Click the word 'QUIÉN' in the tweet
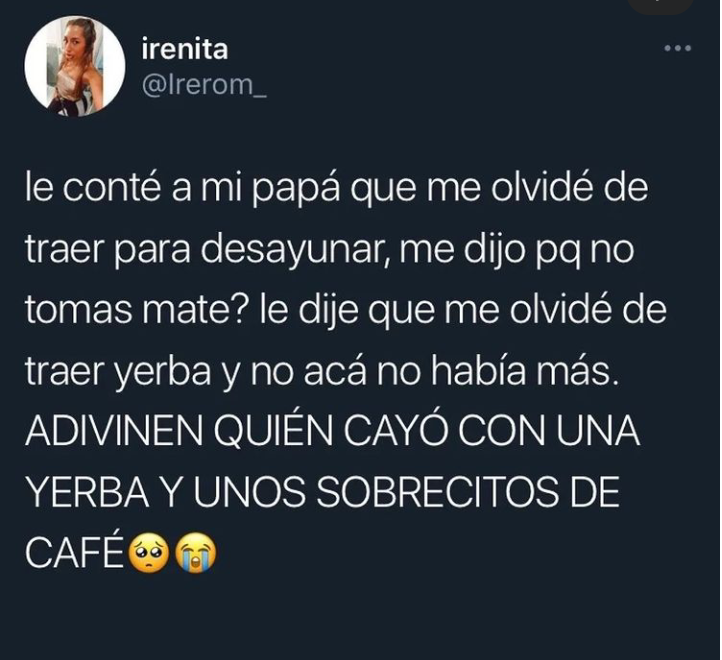 [x=274, y=432]
